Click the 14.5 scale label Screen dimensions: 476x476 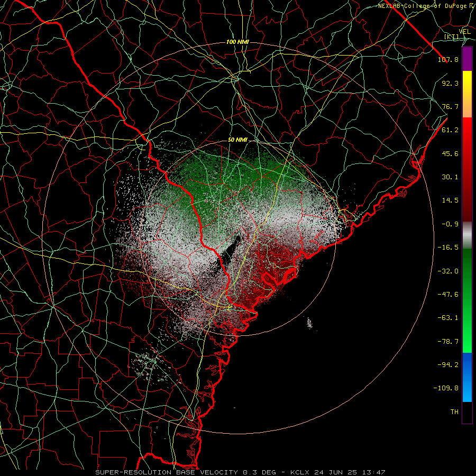450,200
